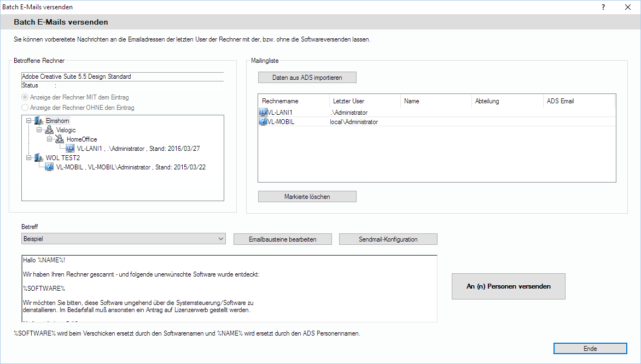Image resolution: width=641 pixels, height=364 pixels.
Task: Select 'VL-LANI1 , .\Administrator' tree entry
Action: click(x=138, y=149)
